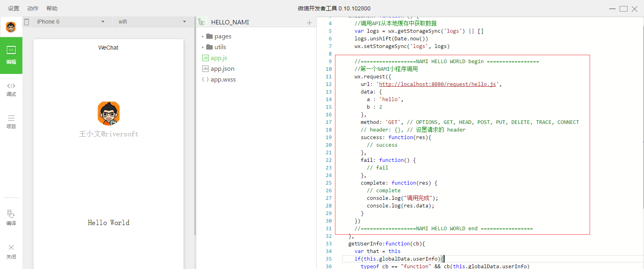
Task: Click the simulator panel vertical scrollbar
Action: coord(195,126)
